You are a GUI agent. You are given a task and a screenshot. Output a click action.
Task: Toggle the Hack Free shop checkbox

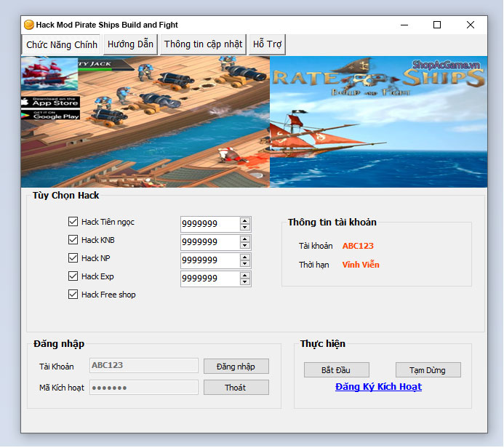(x=73, y=294)
